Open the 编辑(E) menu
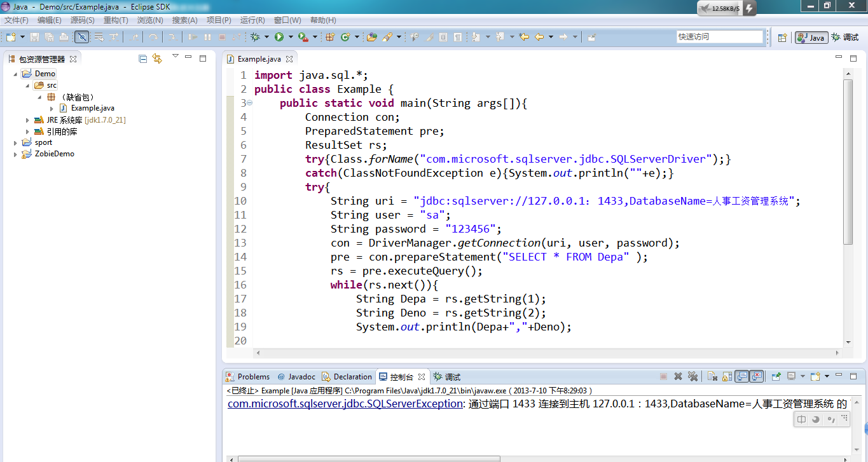 pyautogui.click(x=49, y=20)
